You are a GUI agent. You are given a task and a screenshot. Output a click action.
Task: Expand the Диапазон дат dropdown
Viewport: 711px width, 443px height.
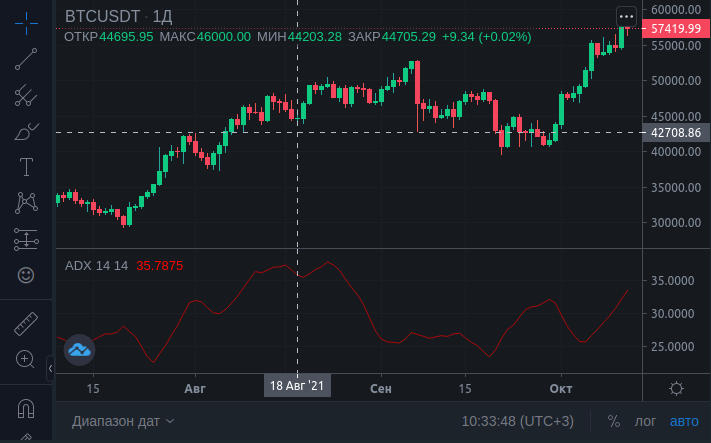122,421
